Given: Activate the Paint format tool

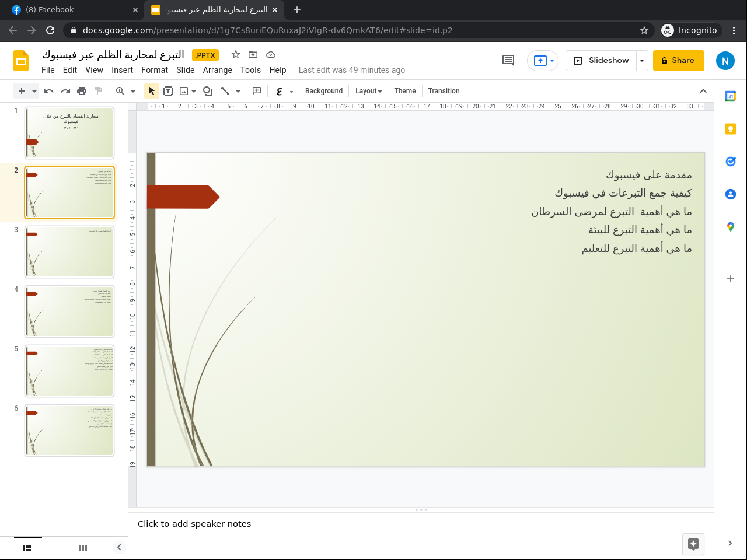Looking at the screenshot, I should click(x=98, y=91).
